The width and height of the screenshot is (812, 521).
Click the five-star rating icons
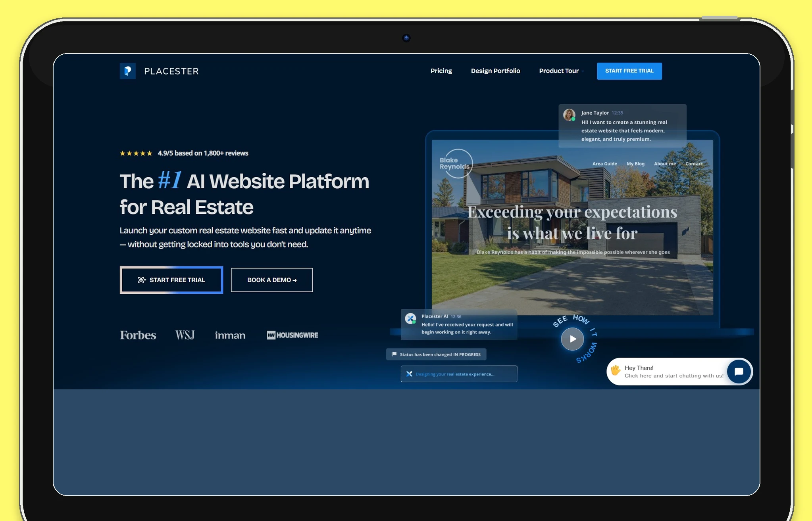tap(136, 153)
